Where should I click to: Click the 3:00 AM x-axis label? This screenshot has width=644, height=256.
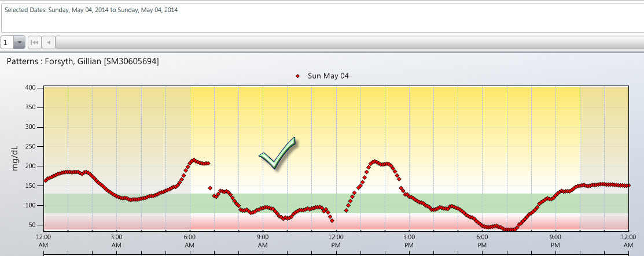116,241
